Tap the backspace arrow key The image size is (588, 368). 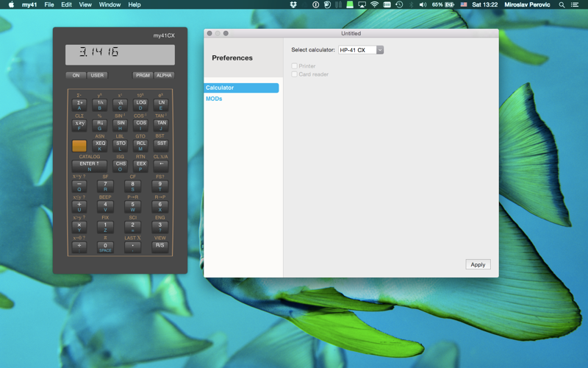click(x=161, y=166)
